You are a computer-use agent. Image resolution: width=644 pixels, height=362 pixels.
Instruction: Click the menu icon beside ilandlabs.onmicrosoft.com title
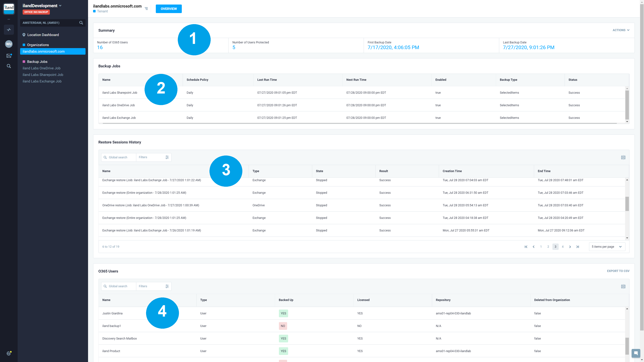[146, 9]
